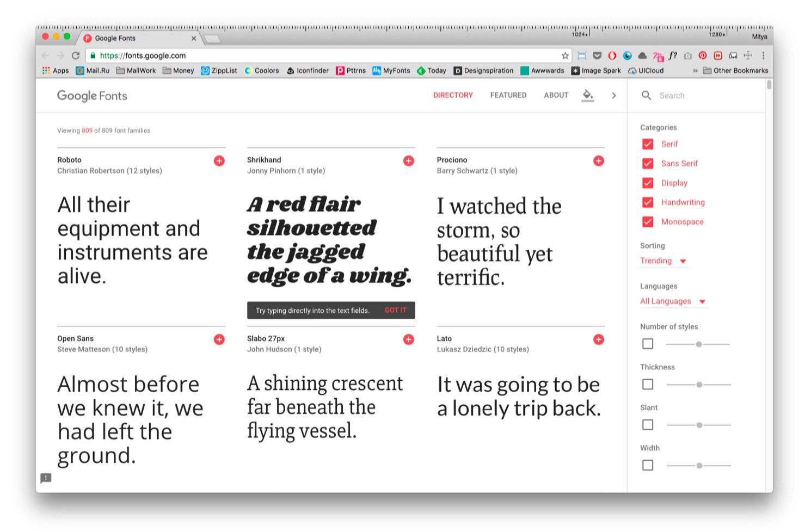This screenshot has height=532, width=811.
Task: Open the feedback icon at bottom left
Action: click(x=46, y=478)
